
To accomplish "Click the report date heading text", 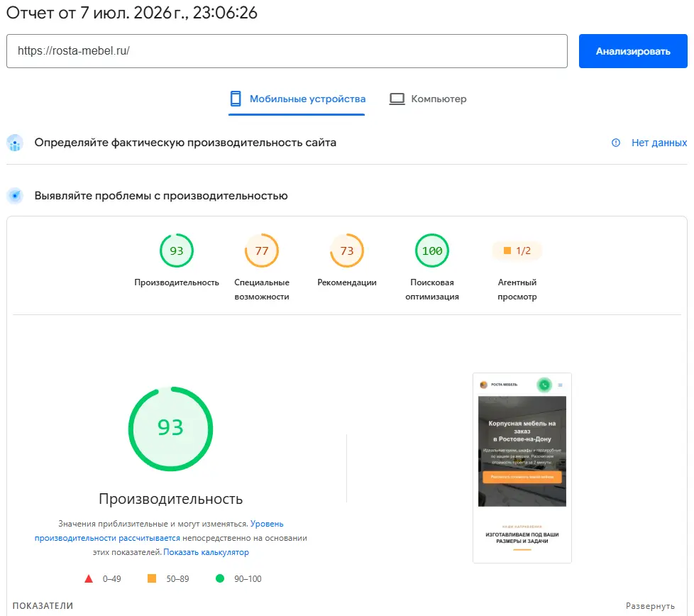I will pos(131,12).
